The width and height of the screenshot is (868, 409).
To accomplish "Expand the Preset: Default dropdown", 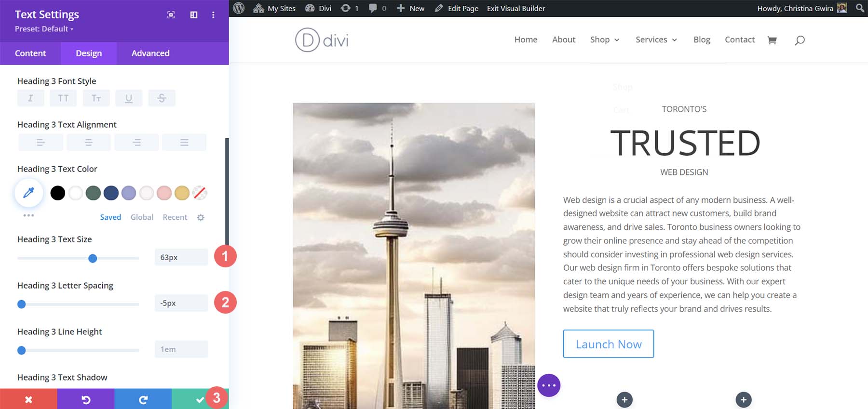I will (x=44, y=29).
